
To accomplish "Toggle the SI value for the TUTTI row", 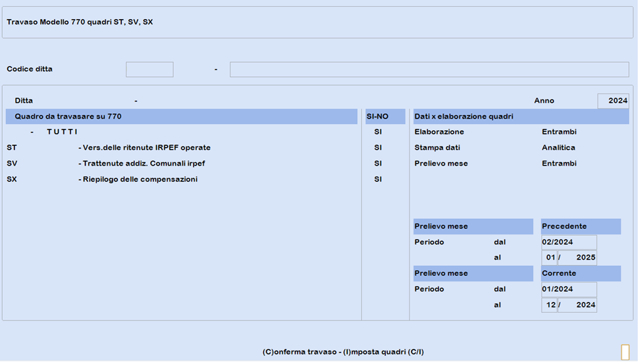I will (x=378, y=132).
